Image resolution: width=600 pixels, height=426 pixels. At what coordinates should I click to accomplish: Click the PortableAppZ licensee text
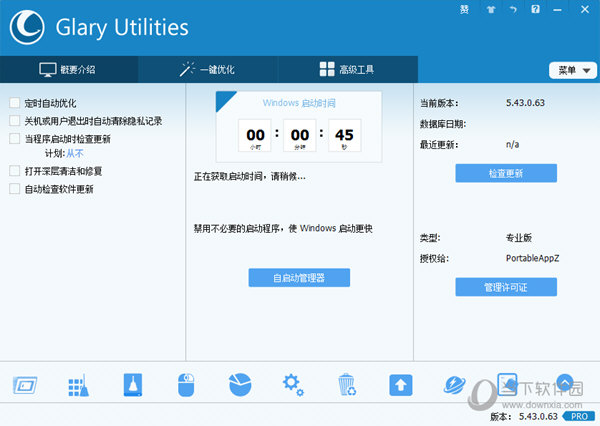pyautogui.click(x=532, y=258)
